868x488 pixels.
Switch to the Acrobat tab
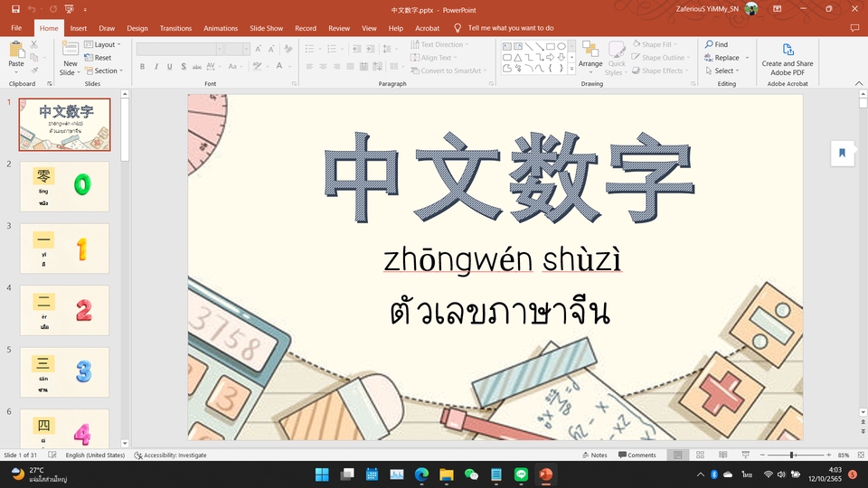pos(428,28)
